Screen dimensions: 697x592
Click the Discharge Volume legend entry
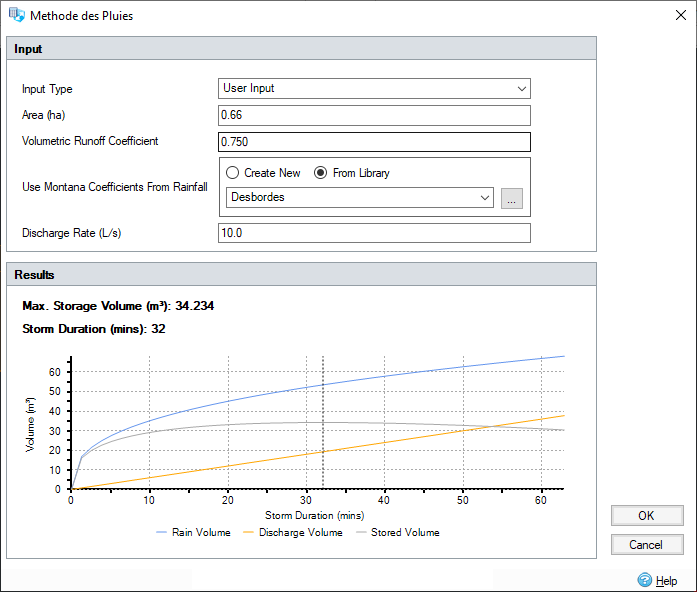pyautogui.click(x=293, y=532)
